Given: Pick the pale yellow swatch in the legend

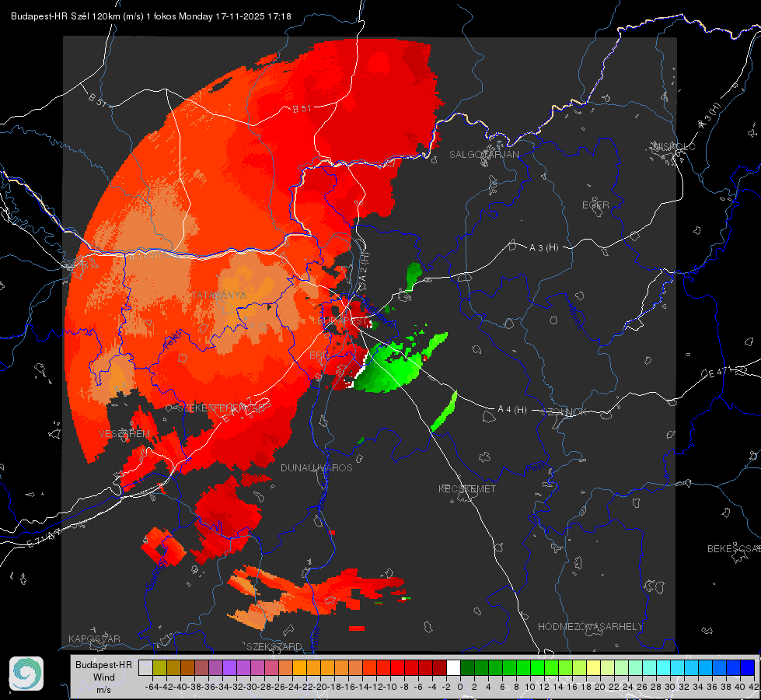Looking at the screenshot, I should (x=594, y=667).
